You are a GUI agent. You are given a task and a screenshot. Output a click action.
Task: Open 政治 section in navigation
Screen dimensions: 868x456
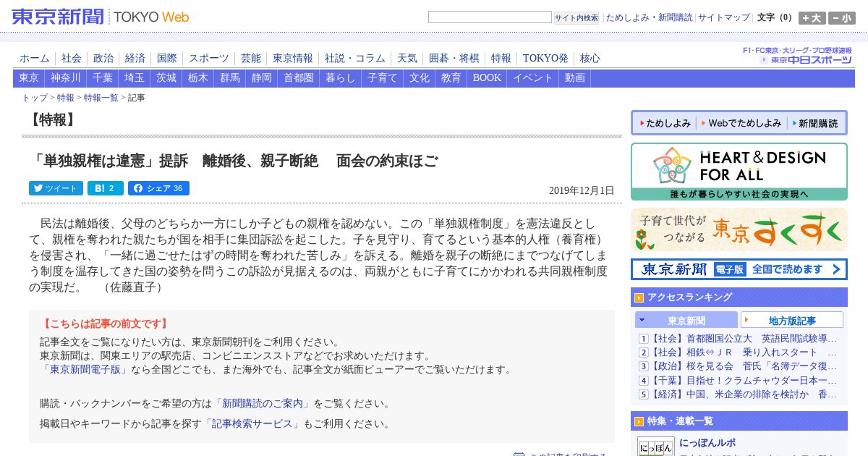103,59
